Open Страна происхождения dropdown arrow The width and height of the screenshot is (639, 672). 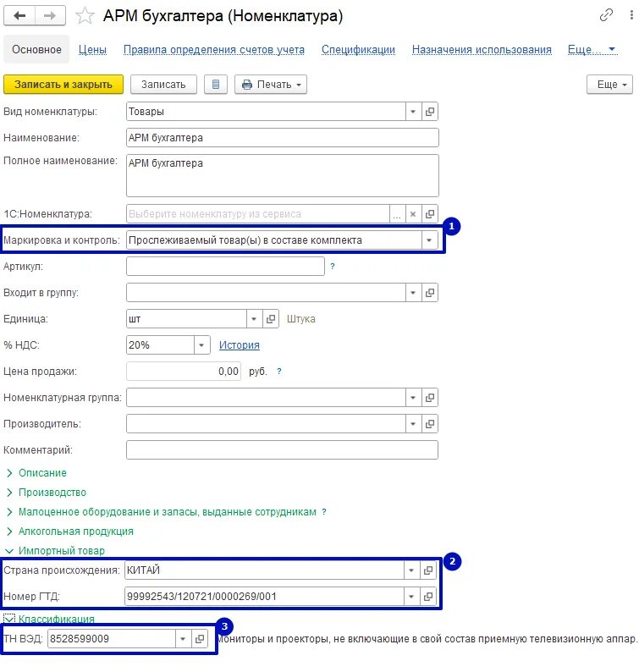point(411,570)
